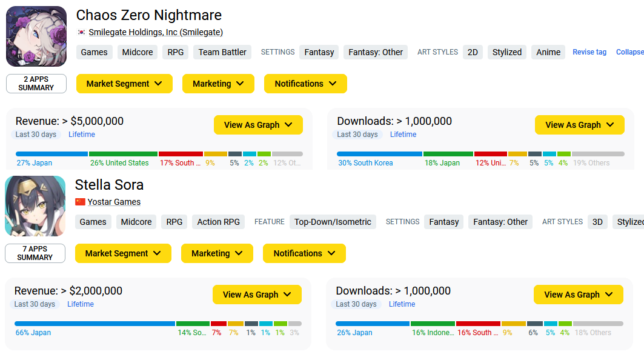Open View As Graph for Stella Sora downloads
The image size is (644, 360).
tap(579, 295)
